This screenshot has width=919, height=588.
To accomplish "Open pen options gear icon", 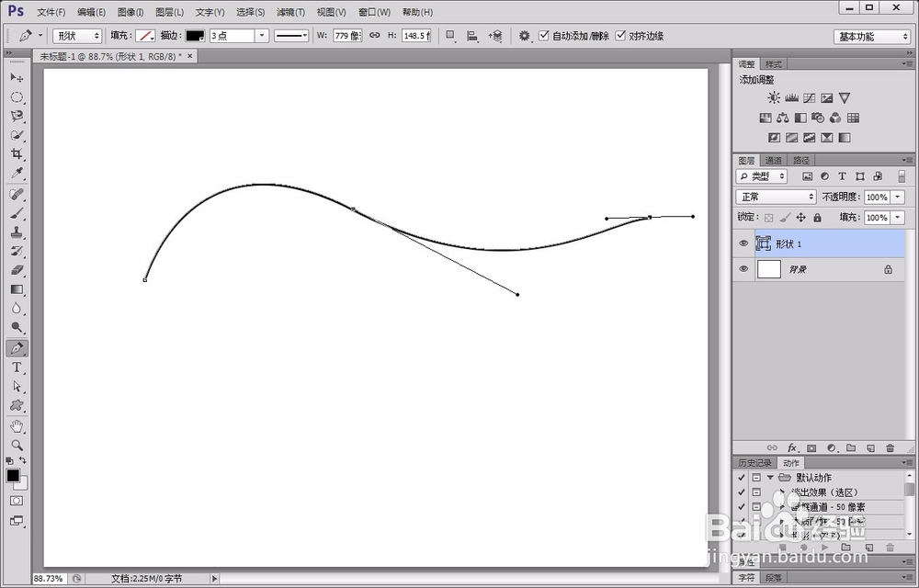I will click(x=525, y=37).
